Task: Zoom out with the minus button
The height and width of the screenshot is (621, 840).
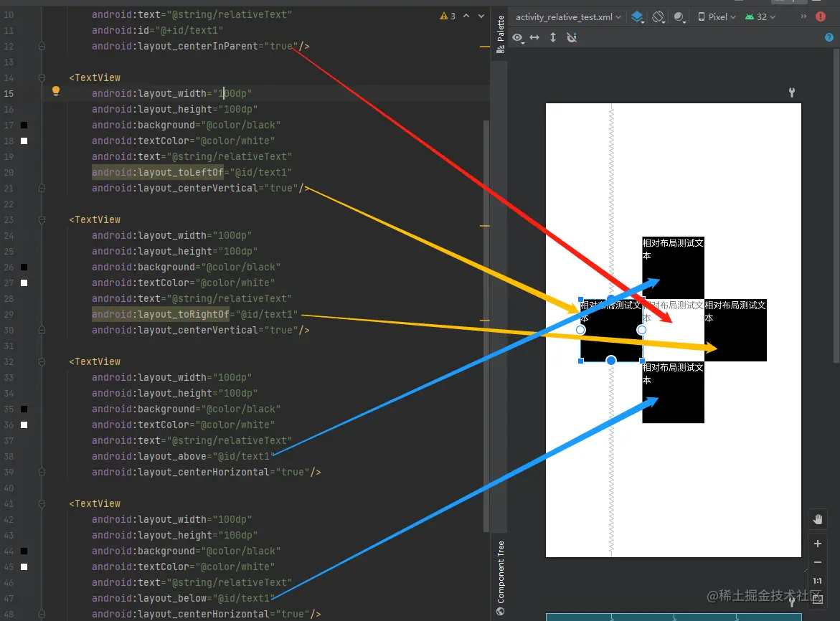Action: coord(818,562)
